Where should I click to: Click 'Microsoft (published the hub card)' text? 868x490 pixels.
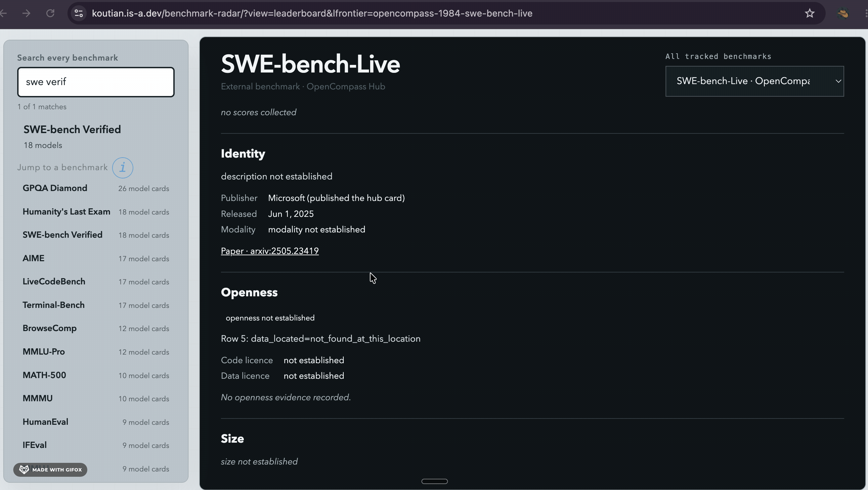point(336,198)
